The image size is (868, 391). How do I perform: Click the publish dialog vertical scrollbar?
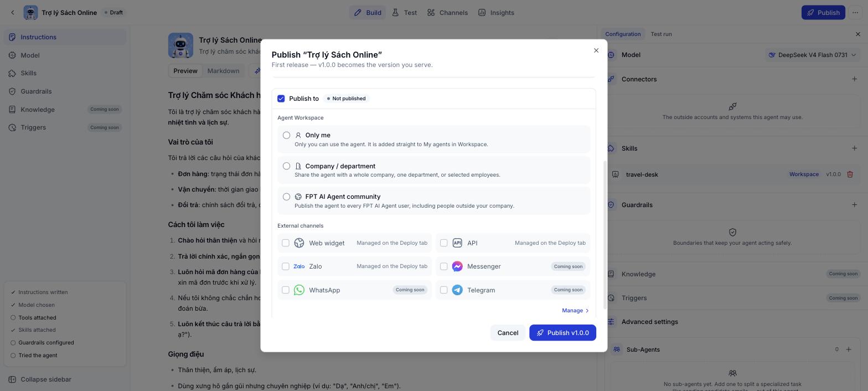click(x=605, y=235)
